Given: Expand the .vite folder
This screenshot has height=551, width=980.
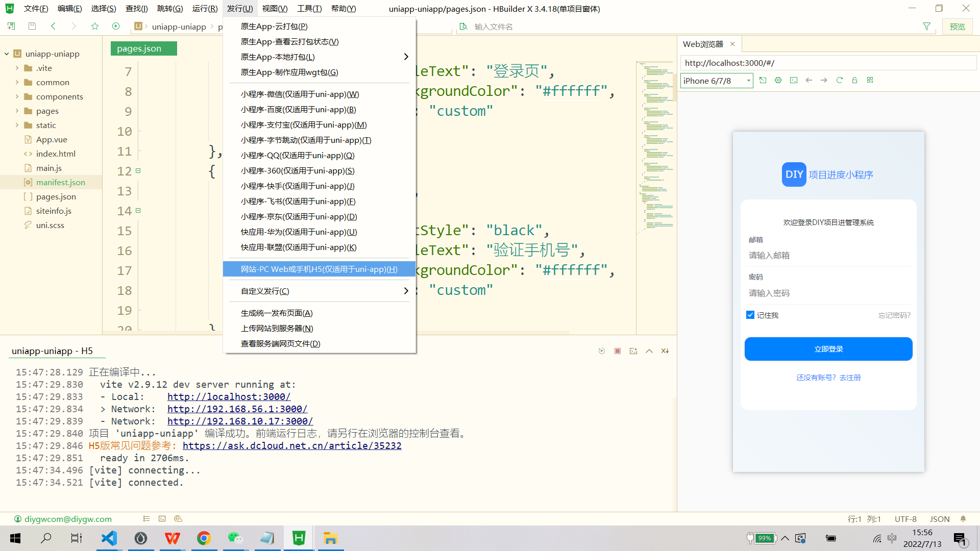Looking at the screenshot, I should click(17, 68).
